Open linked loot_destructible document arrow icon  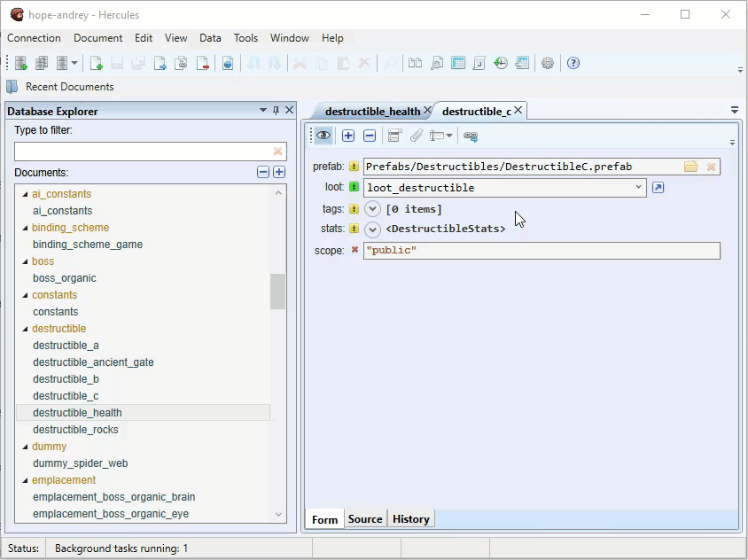pyautogui.click(x=658, y=188)
